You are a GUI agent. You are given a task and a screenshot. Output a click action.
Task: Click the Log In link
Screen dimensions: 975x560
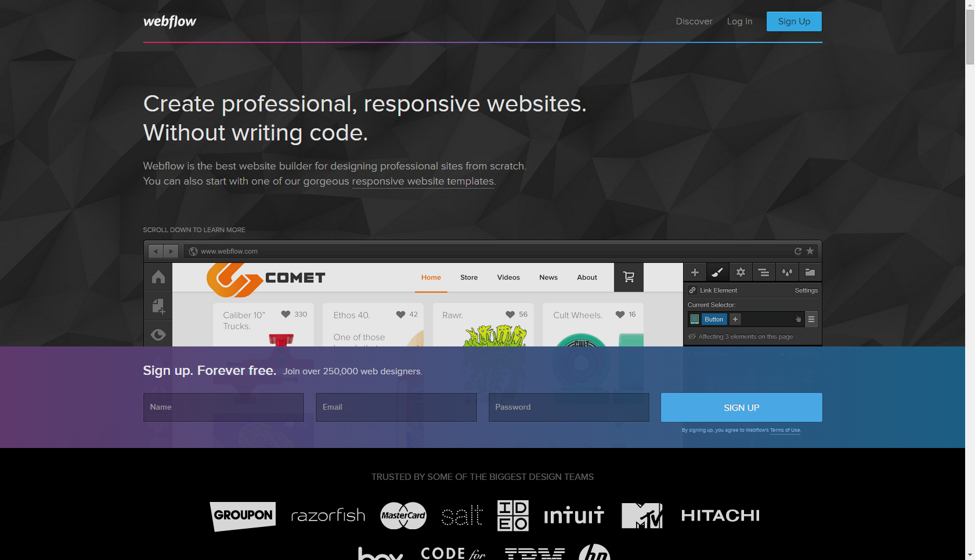click(x=739, y=21)
